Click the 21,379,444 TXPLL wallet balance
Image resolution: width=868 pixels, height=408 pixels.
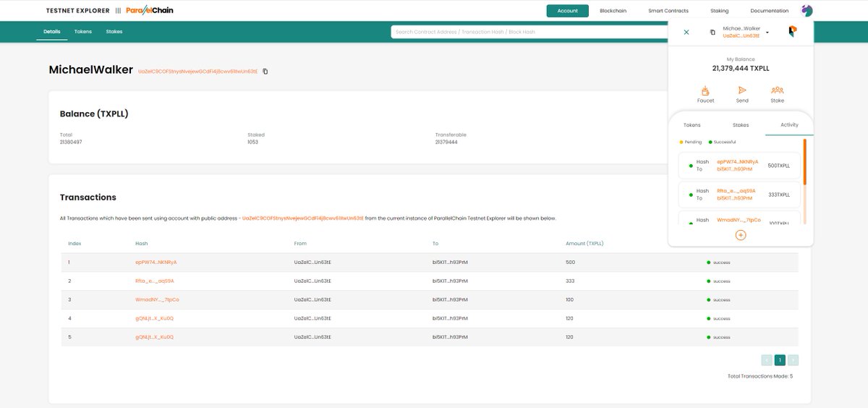pos(741,68)
